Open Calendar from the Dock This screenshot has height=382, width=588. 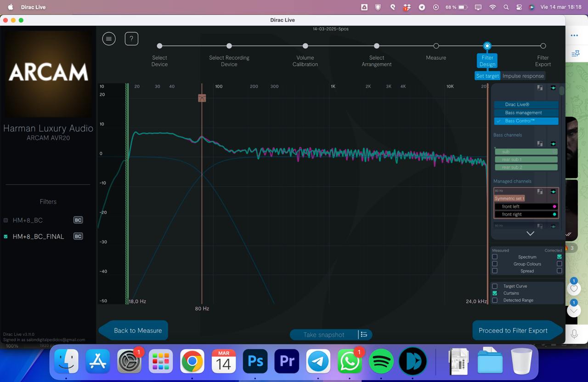(224, 361)
